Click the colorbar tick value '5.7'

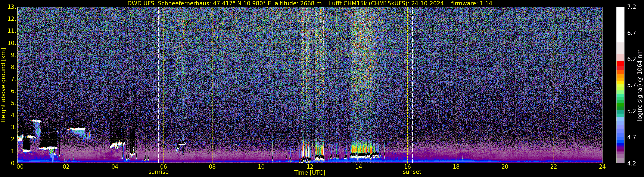[x=632, y=85]
